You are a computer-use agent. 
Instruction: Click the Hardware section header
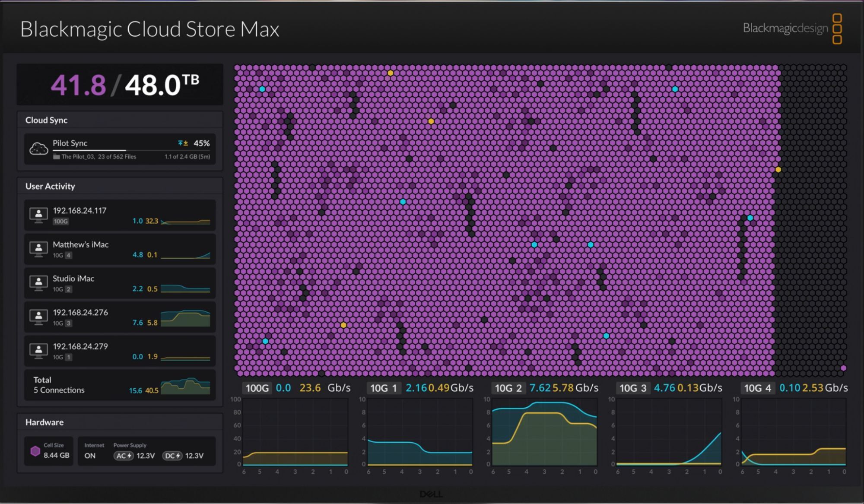coord(44,422)
